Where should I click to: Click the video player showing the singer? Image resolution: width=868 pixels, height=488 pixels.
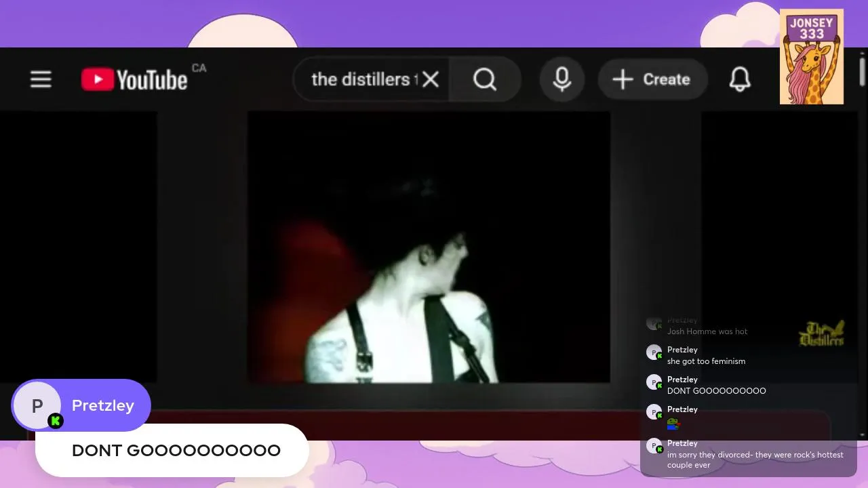click(x=429, y=247)
